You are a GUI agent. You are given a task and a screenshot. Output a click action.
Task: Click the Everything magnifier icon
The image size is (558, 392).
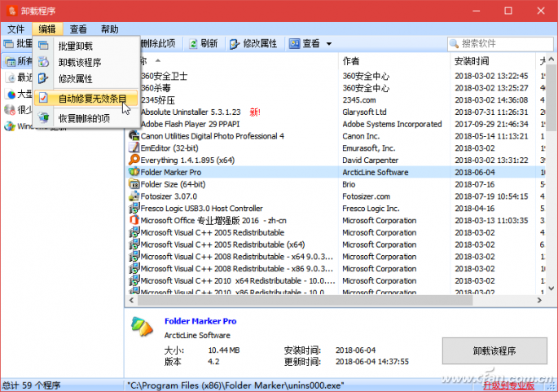(134, 160)
